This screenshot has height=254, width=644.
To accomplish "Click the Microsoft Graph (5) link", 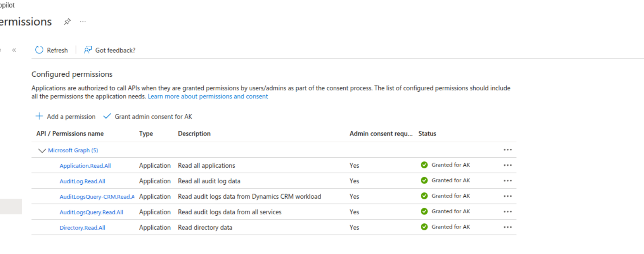I will click(73, 150).
